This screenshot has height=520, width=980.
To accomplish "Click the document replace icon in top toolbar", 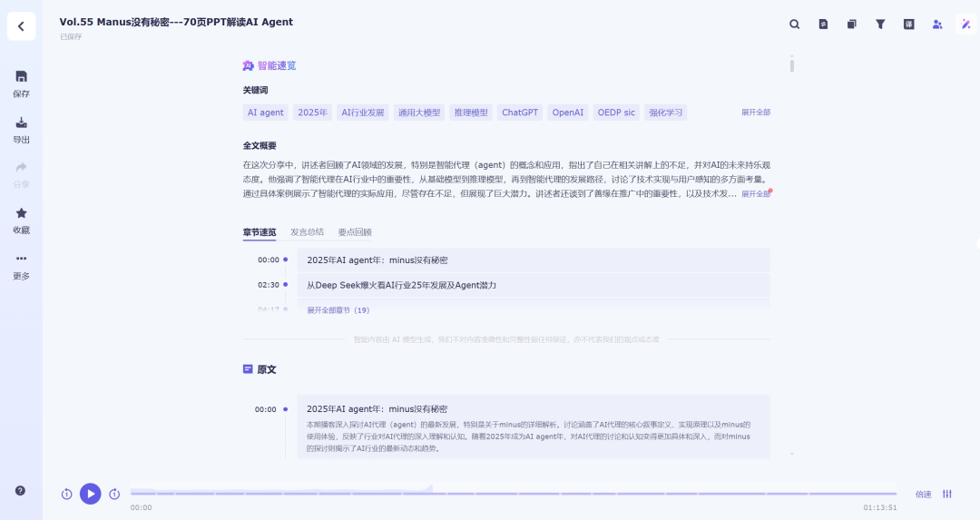I will point(823,25).
